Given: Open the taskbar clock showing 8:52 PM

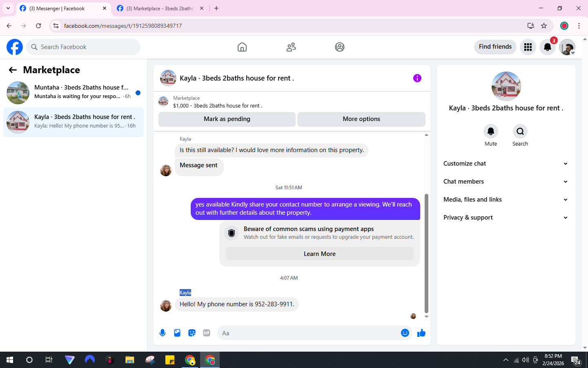Looking at the screenshot, I should pos(553,360).
